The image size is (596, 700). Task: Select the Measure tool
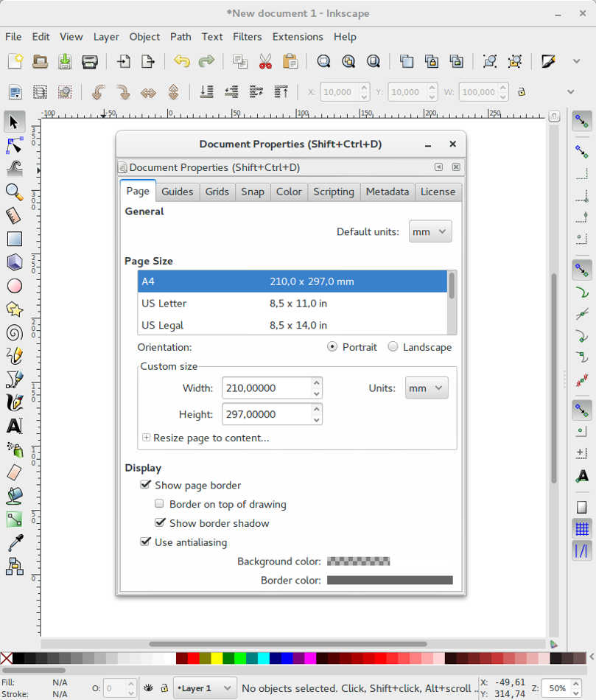[x=14, y=216]
